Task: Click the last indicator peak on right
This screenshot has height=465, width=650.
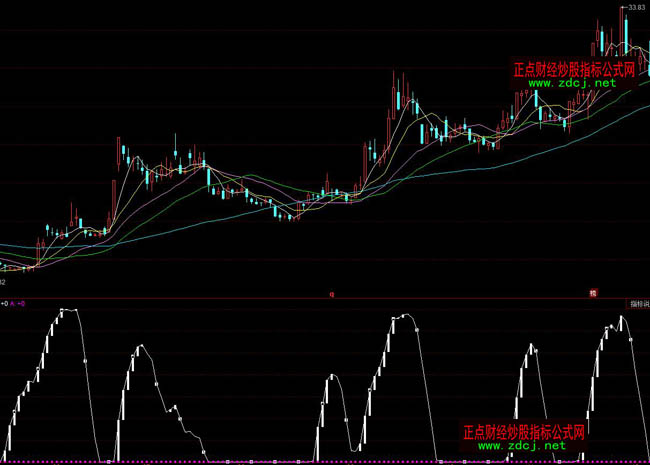Action: click(621, 318)
